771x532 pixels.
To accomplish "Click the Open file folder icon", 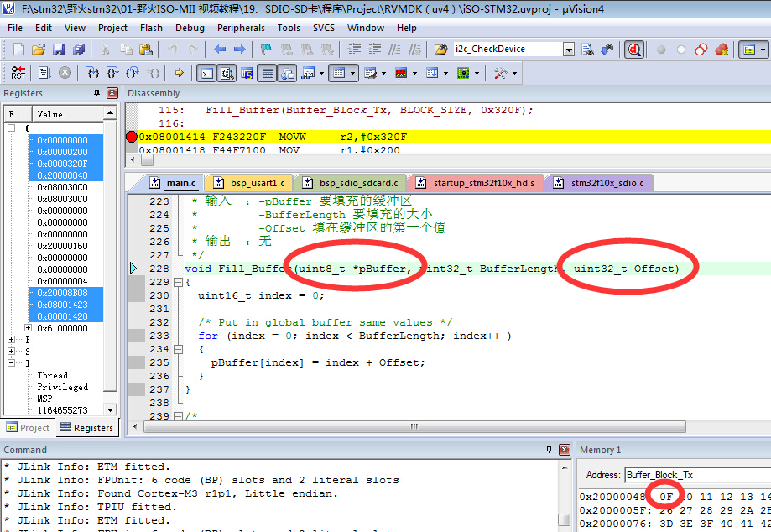I will coord(39,50).
